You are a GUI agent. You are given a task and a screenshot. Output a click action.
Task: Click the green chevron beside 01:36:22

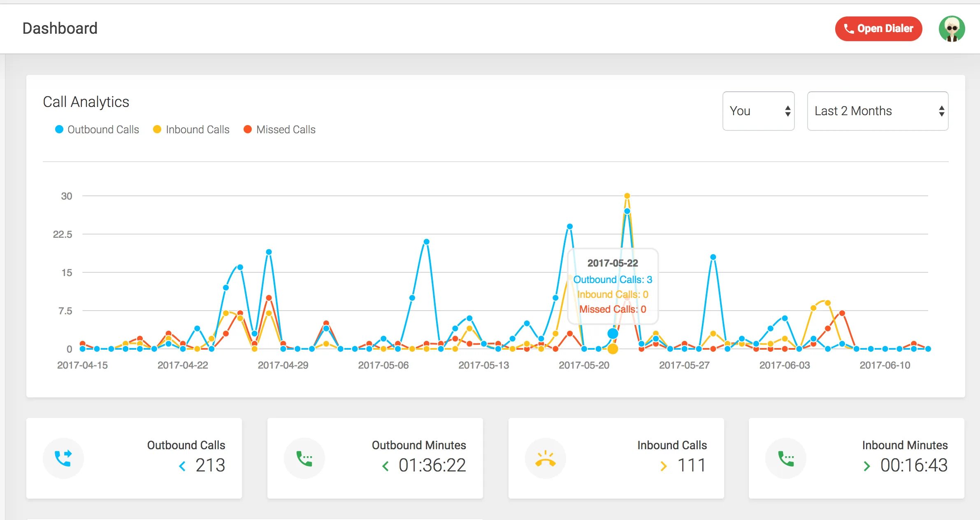tap(385, 466)
